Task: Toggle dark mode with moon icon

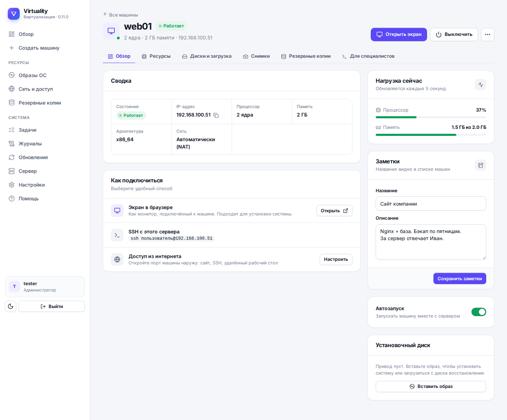Action: pyautogui.click(x=11, y=306)
